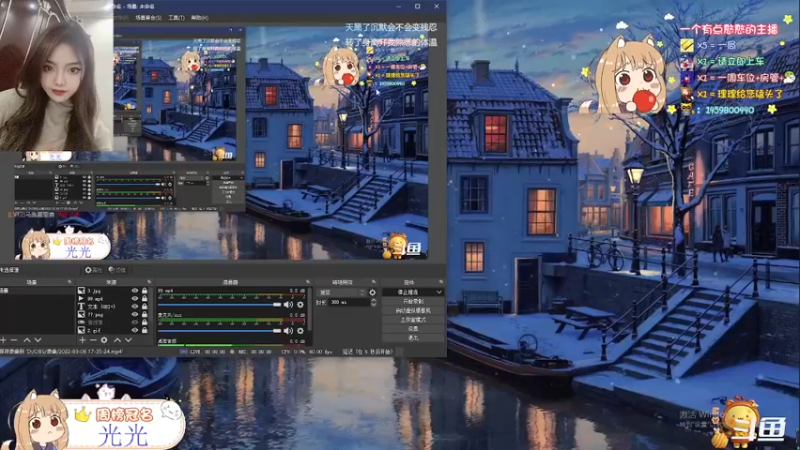The height and width of the screenshot is (450, 800).
Task: Click Studio Mode button
Action: click(x=413, y=319)
